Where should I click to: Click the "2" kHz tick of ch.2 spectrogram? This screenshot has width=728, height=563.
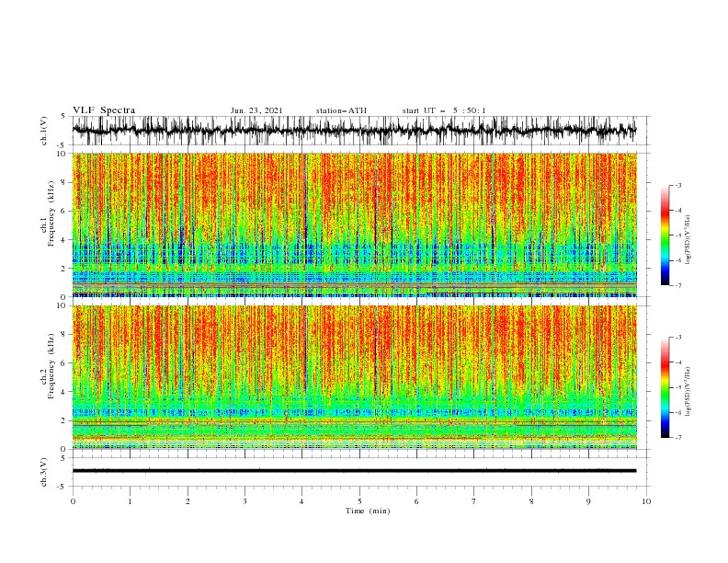tap(64, 420)
